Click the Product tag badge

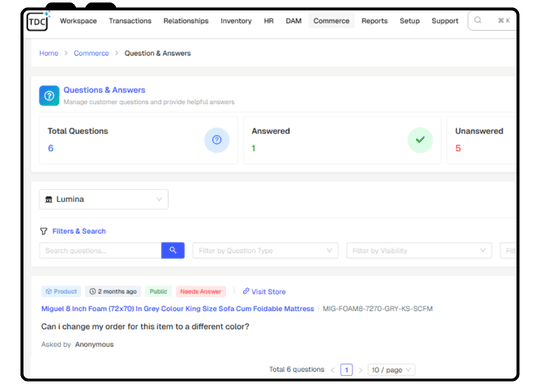point(61,292)
